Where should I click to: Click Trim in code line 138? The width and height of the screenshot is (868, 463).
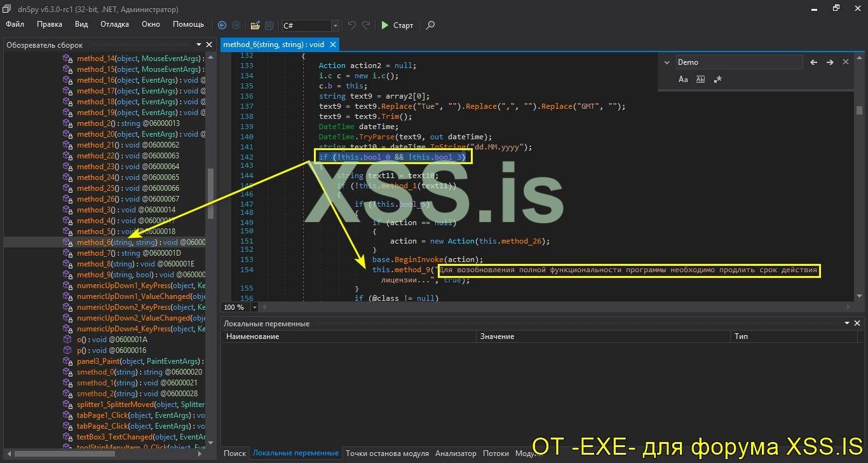point(390,116)
